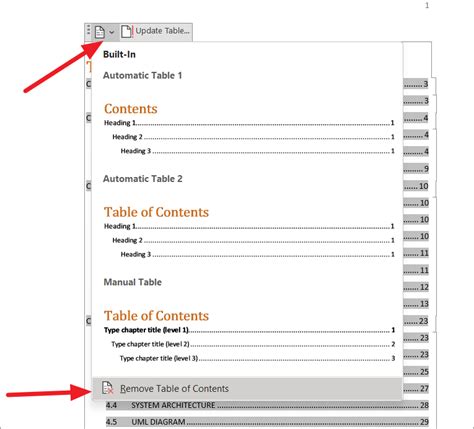Click page number 12 in the document

point(424,287)
